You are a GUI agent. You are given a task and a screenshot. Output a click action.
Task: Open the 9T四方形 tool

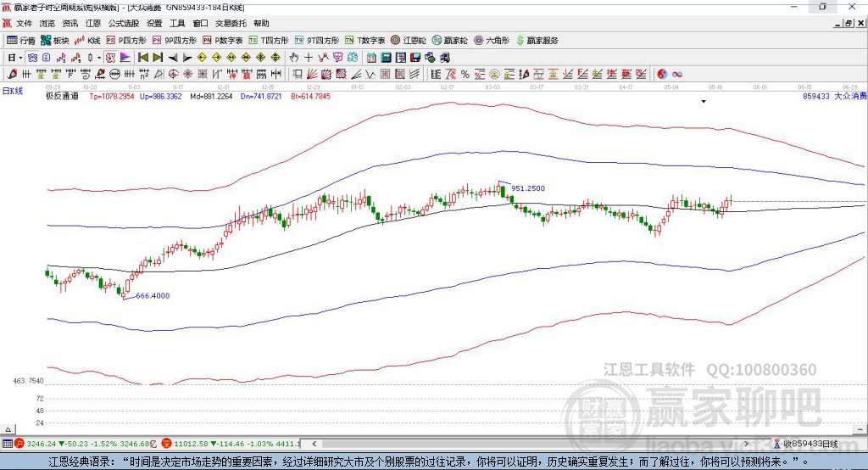click(x=317, y=41)
